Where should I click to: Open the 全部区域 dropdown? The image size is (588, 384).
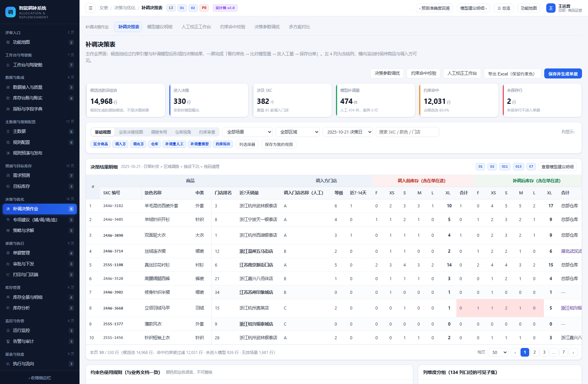298,132
